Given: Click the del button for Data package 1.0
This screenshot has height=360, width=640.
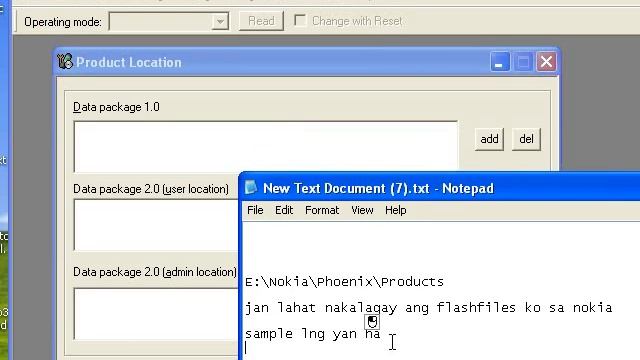Looking at the screenshot, I should pos(526,139).
